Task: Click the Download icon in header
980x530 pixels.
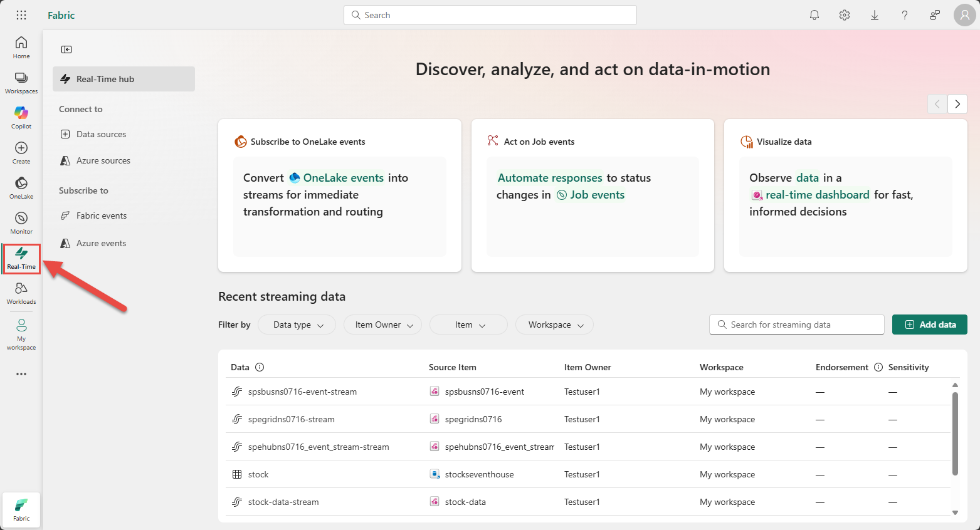Action: pos(875,15)
